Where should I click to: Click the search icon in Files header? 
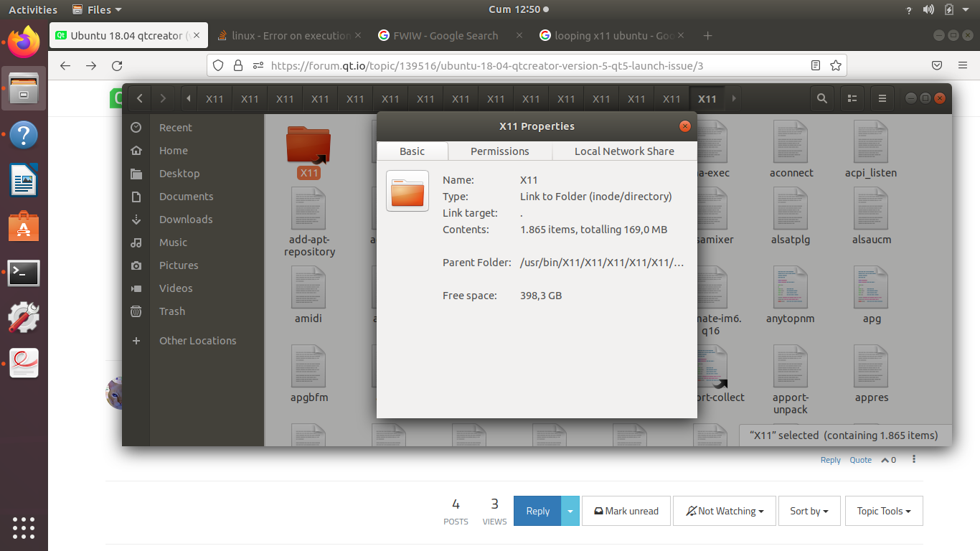(821, 98)
